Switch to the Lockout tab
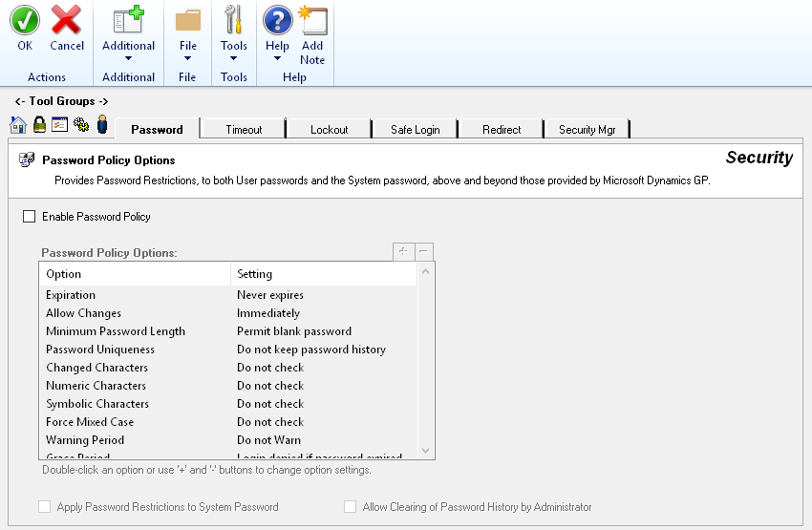812x530 pixels. point(329,129)
